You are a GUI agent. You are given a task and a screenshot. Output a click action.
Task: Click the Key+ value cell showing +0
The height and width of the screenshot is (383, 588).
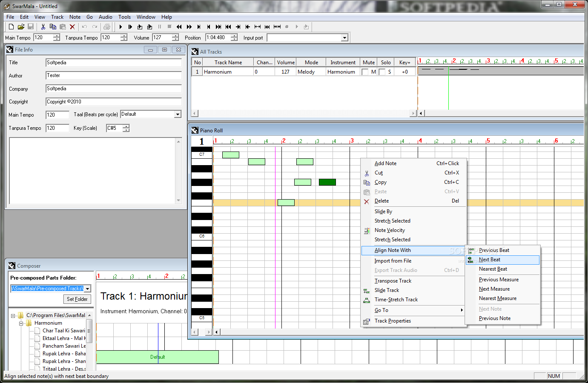click(404, 72)
